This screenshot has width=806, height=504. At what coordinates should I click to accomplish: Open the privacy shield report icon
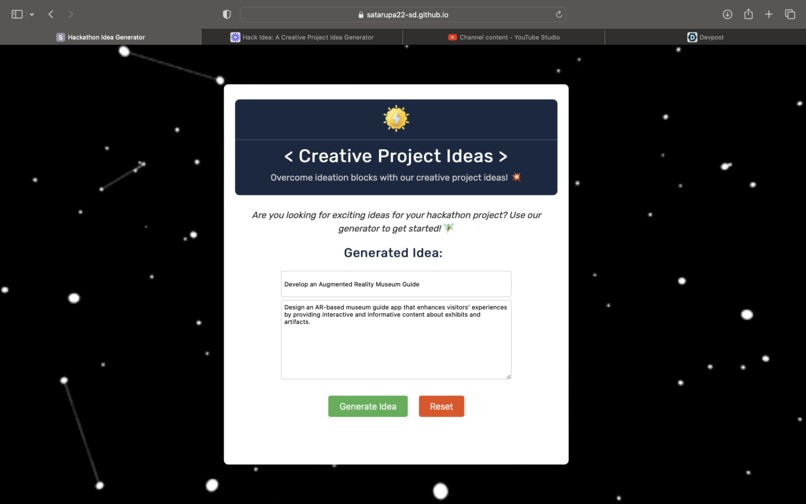pos(227,14)
